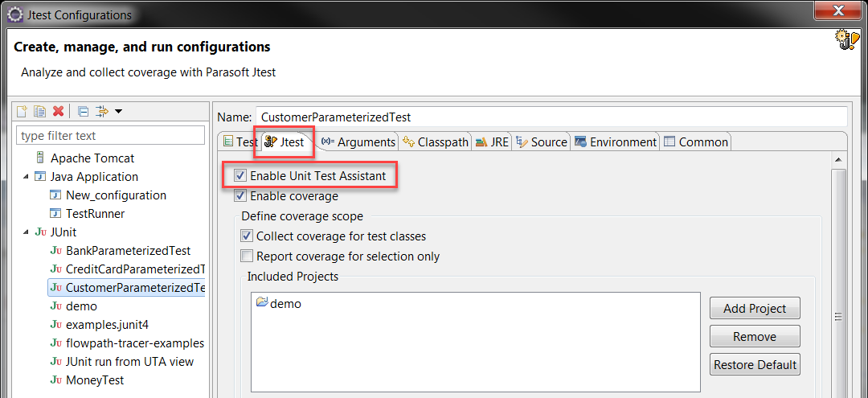Image resolution: width=868 pixels, height=398 pixels.
Task: Go to the Source tab
Action: pos(542,142)
